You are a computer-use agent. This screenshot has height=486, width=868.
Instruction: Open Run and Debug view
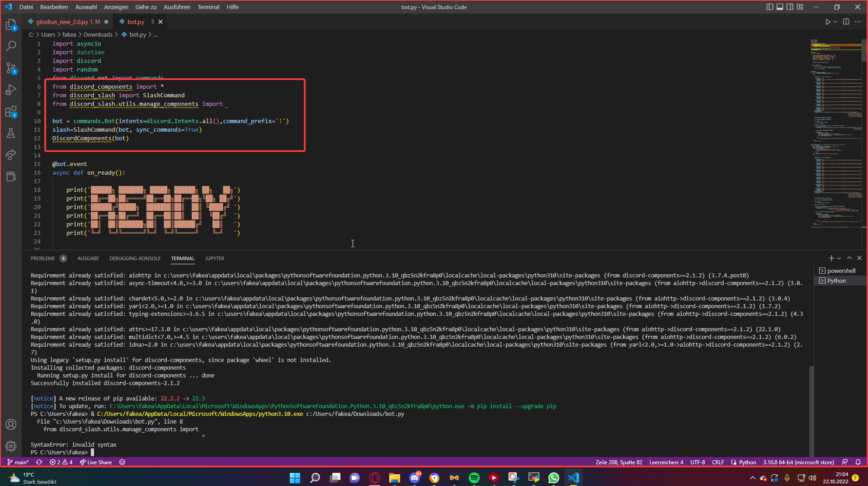(x=11, y=90)
